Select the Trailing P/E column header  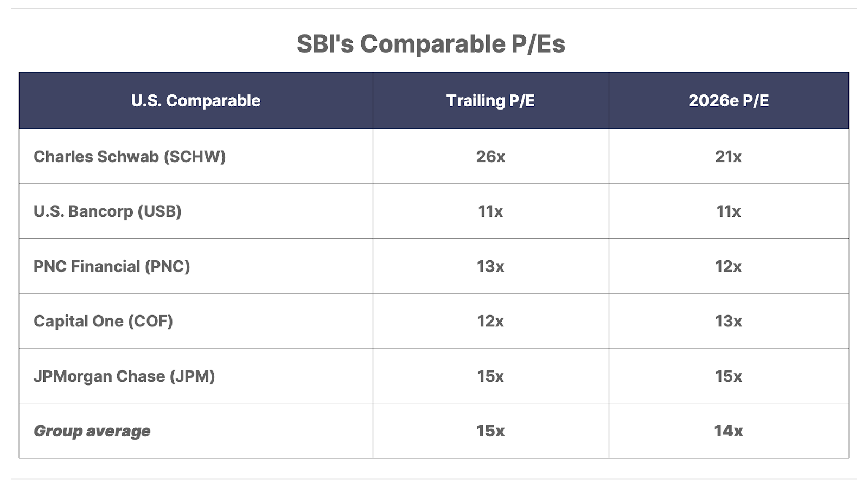(490, 100)
